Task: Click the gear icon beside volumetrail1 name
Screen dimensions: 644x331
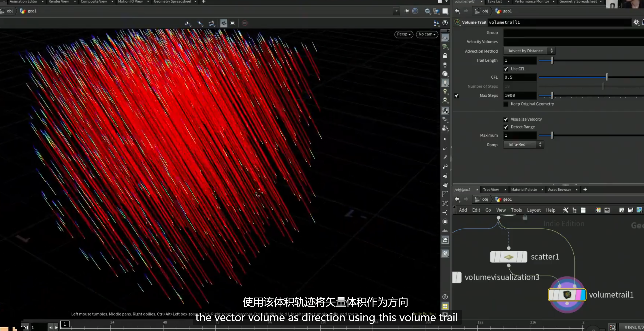Action: coord(636,22)
